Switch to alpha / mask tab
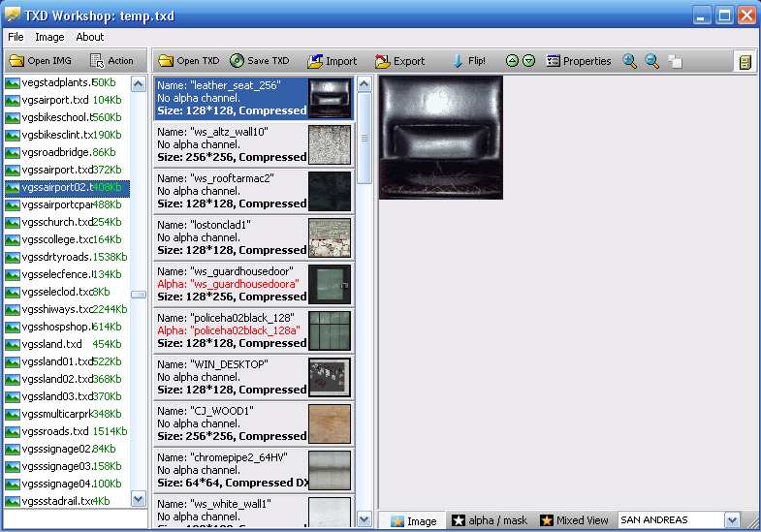Viewport: 761px width, 532px height. click(490, 520)
